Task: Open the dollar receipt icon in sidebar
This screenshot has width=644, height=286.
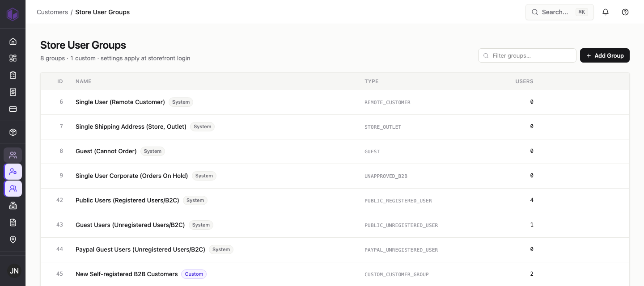Action: point(13,92)
